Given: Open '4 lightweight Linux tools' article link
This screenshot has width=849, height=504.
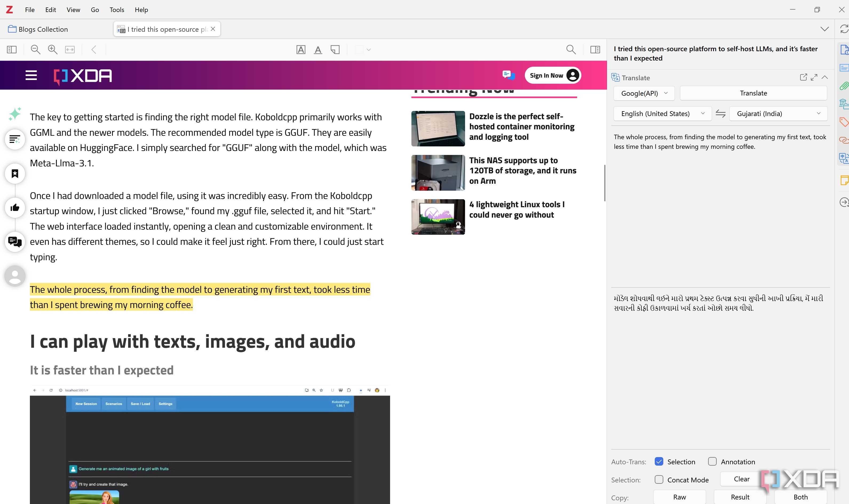Looking at the screenshot, I should tap(517, 210).
